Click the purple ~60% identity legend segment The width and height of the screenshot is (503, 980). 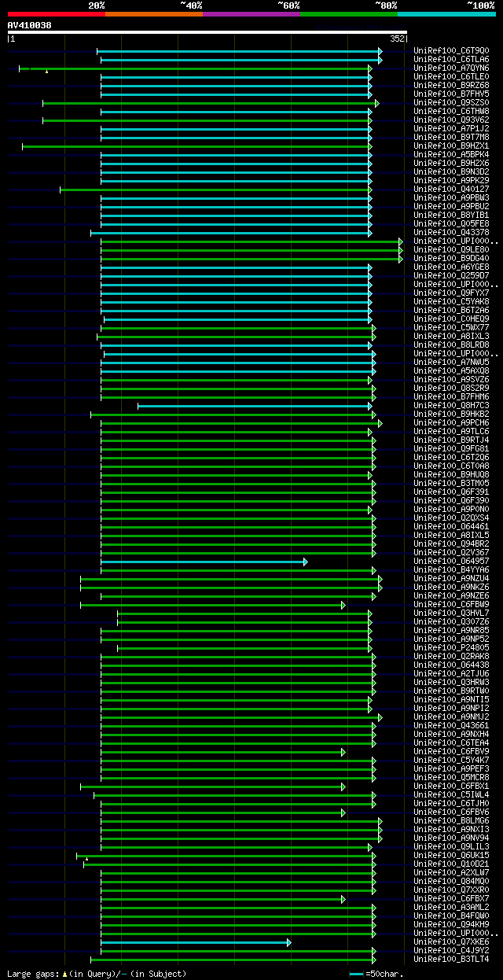(251, 13)
